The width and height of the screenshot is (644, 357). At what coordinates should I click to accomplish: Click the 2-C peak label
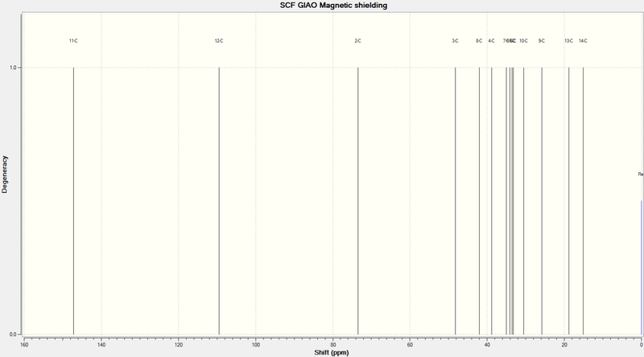click(357, 41)
